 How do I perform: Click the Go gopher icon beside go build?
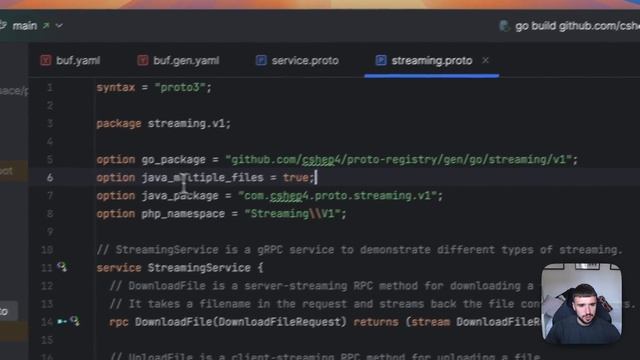pyautogui.click(x=504, y=26)
